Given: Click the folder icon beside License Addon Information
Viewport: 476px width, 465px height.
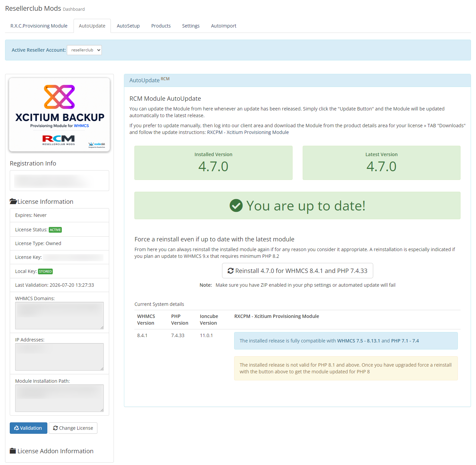Looking at the screenshot, I should click(x=13, y=451).
